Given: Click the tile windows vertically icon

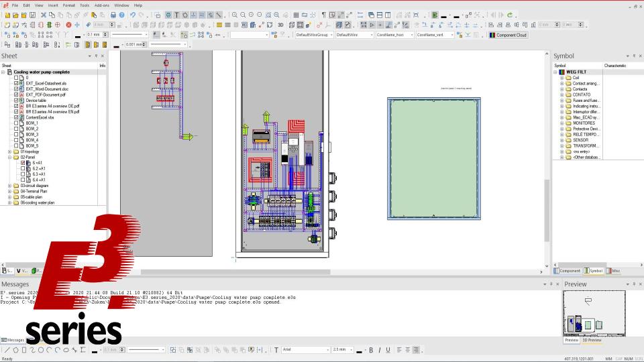Looking at the screenshot, I should click(x=388, y=15).
